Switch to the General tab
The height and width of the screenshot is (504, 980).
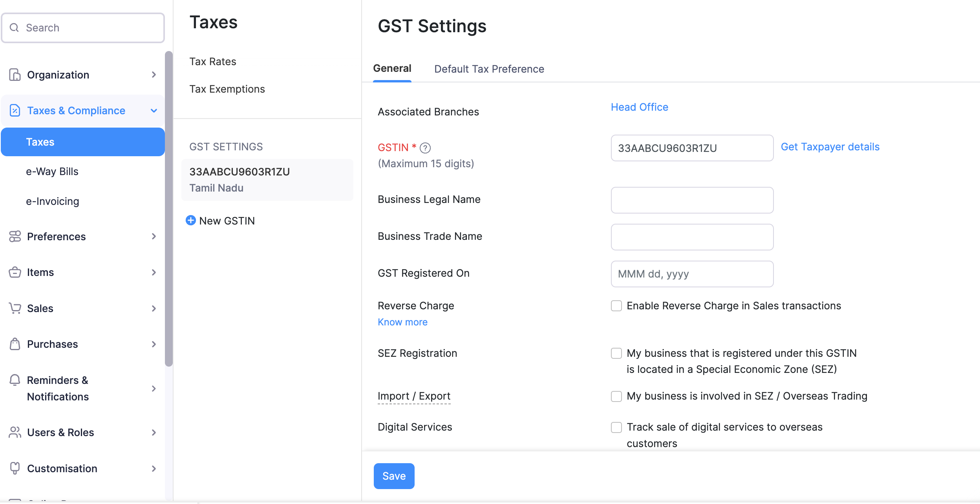[392, 69]
